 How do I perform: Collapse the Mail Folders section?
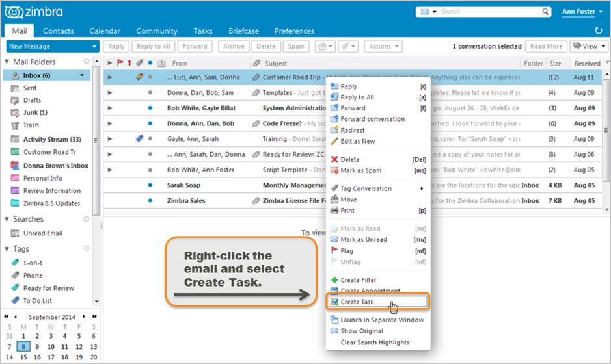point(7,62)
